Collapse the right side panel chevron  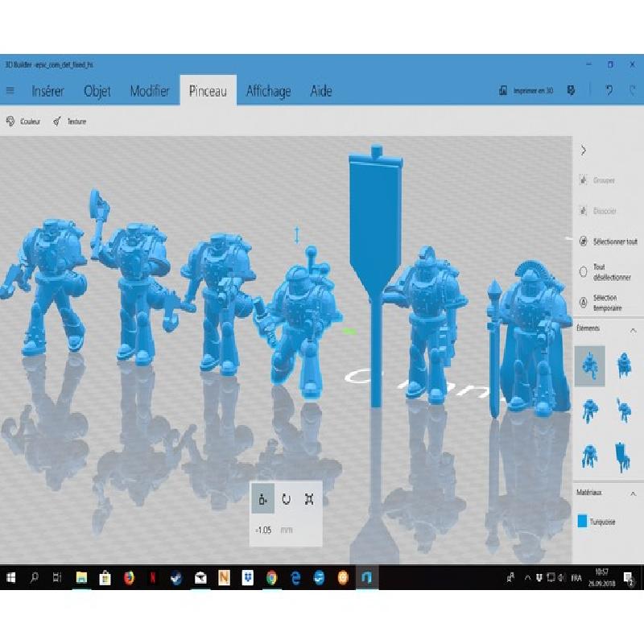583,151
